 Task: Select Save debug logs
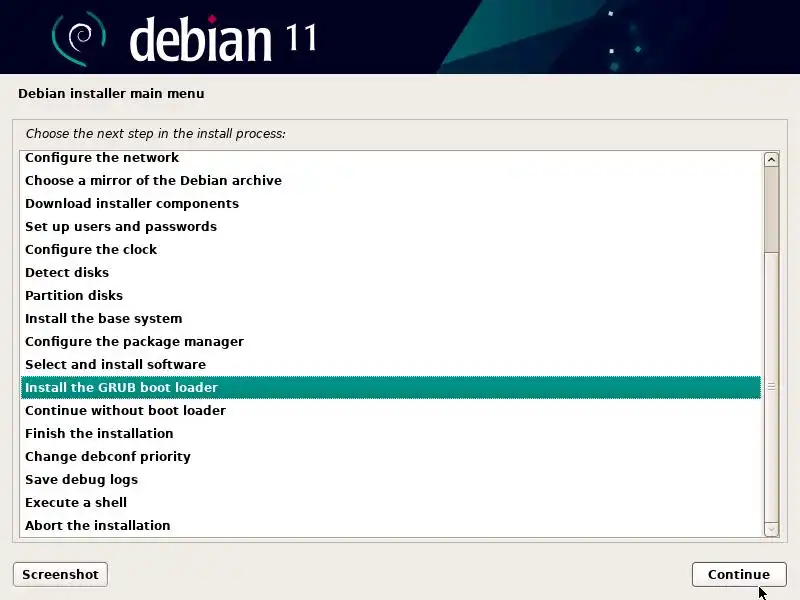pos(391,479)
